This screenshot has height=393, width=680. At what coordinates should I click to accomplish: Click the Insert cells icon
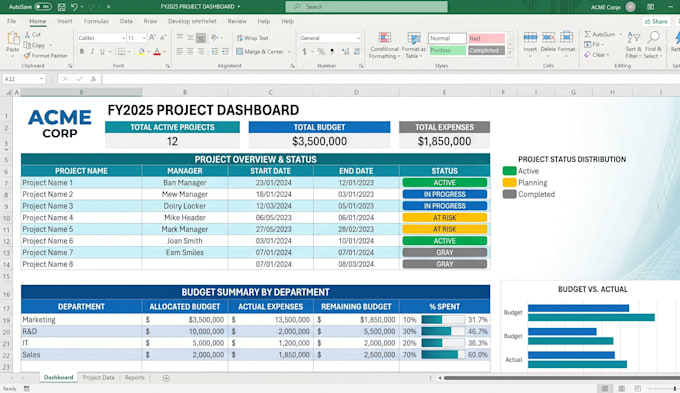[x=530, y=38]
